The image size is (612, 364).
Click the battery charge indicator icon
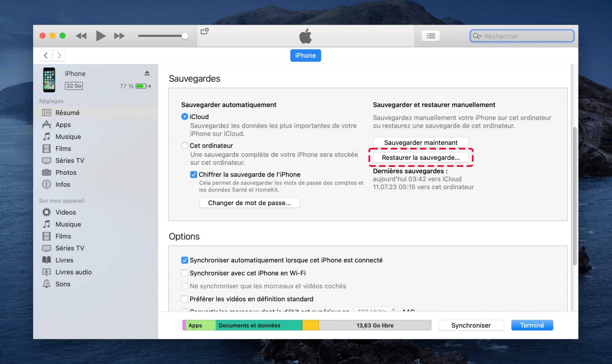click(x=141, y=86)
